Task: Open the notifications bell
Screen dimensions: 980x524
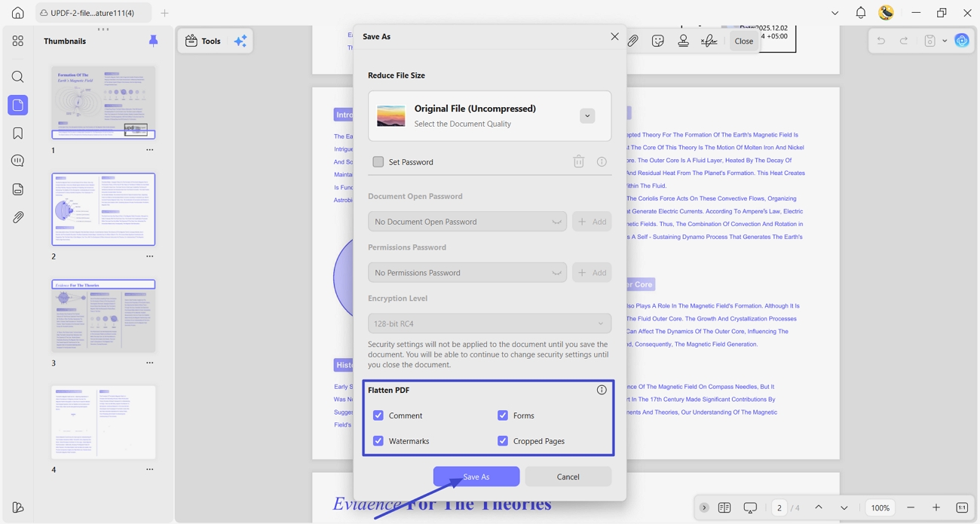Action: pyautogui.click(x=860, y=13)
